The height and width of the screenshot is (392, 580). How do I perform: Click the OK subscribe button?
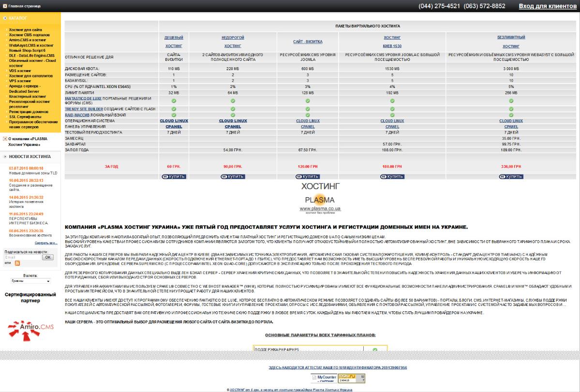(x=48, y=257)
